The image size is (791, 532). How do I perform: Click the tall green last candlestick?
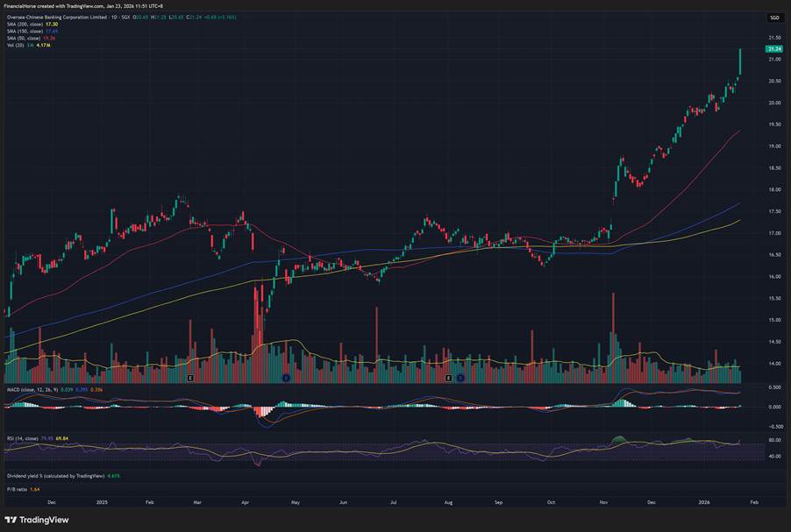click(741, 61)
